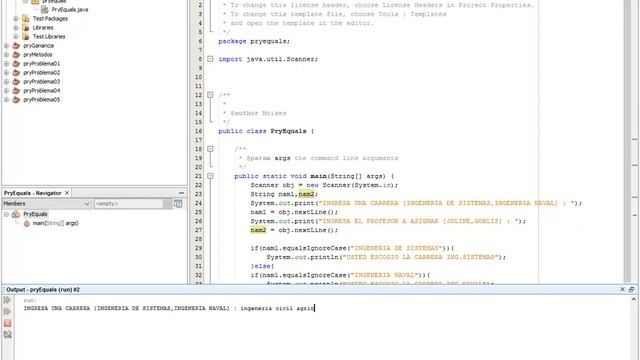This screenshot has height=360, width=640.
Task: Open the Members dropdown in Navigator
Action: click(47, 204)
